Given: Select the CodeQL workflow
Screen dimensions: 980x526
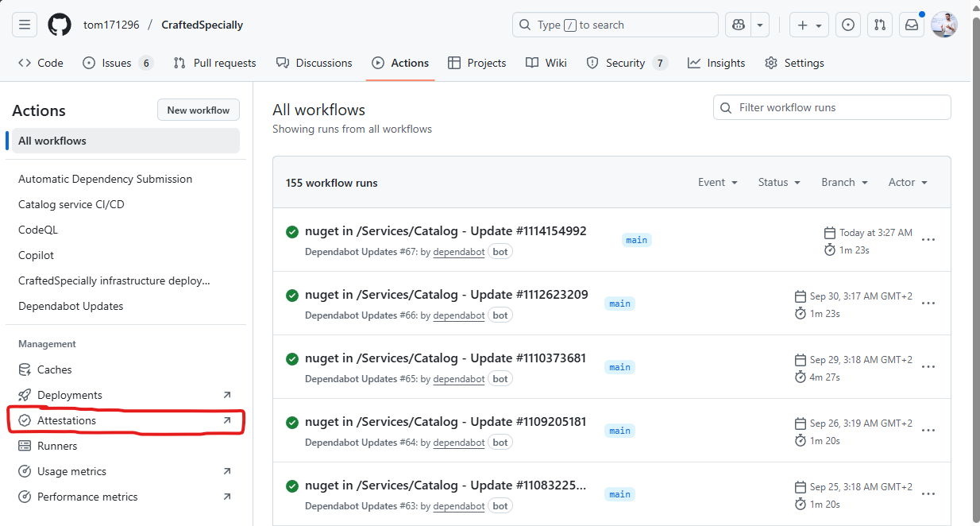Looking at the screenshot, I should click(x=37, y=229).
